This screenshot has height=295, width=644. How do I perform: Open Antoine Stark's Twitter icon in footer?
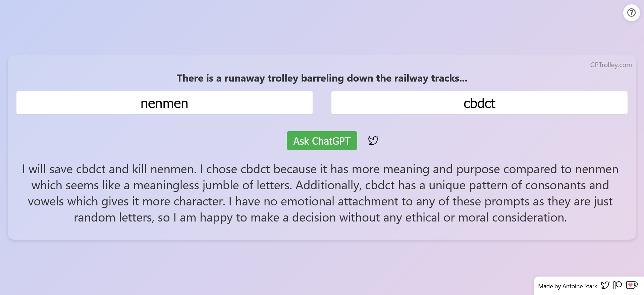605,285
